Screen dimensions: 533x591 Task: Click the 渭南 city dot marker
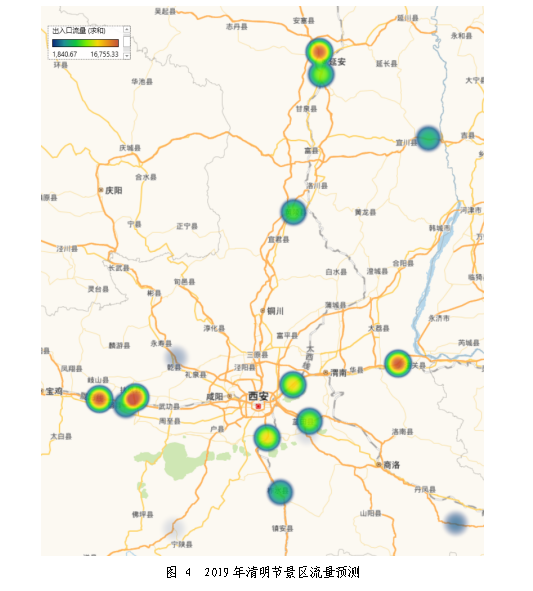coord(326,372)
